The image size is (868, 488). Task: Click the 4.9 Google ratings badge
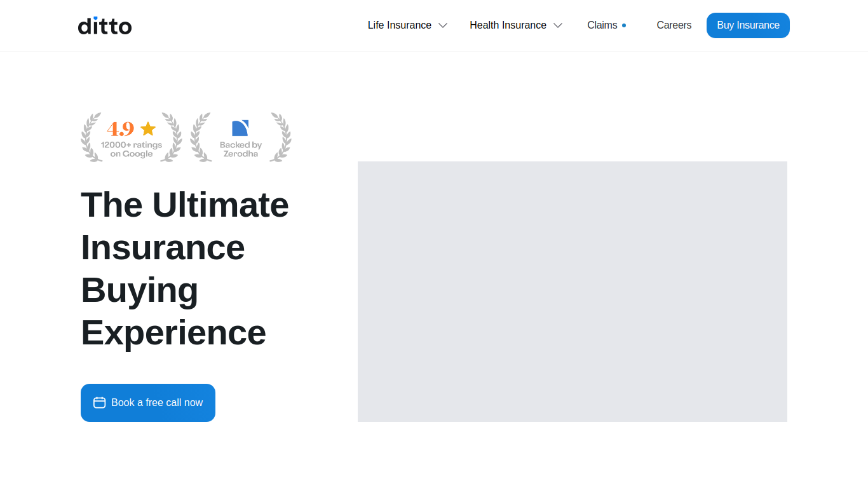132,137
